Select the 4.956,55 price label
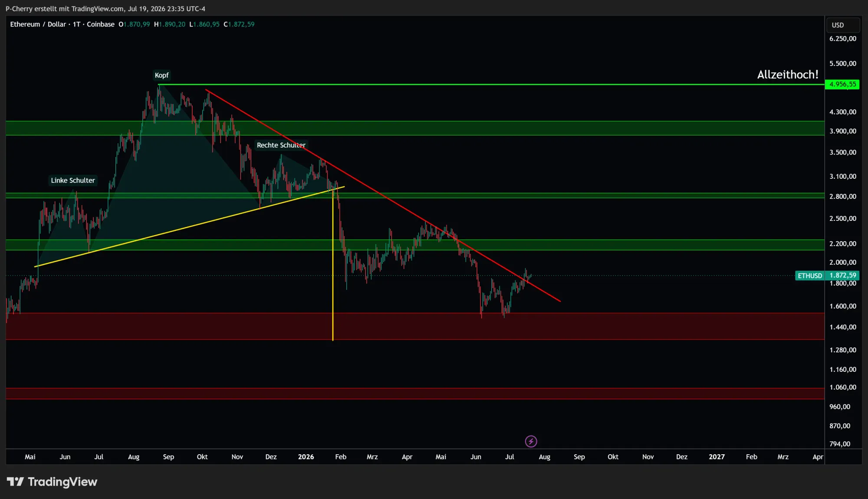The image size is (868, 499). (842, 84)
